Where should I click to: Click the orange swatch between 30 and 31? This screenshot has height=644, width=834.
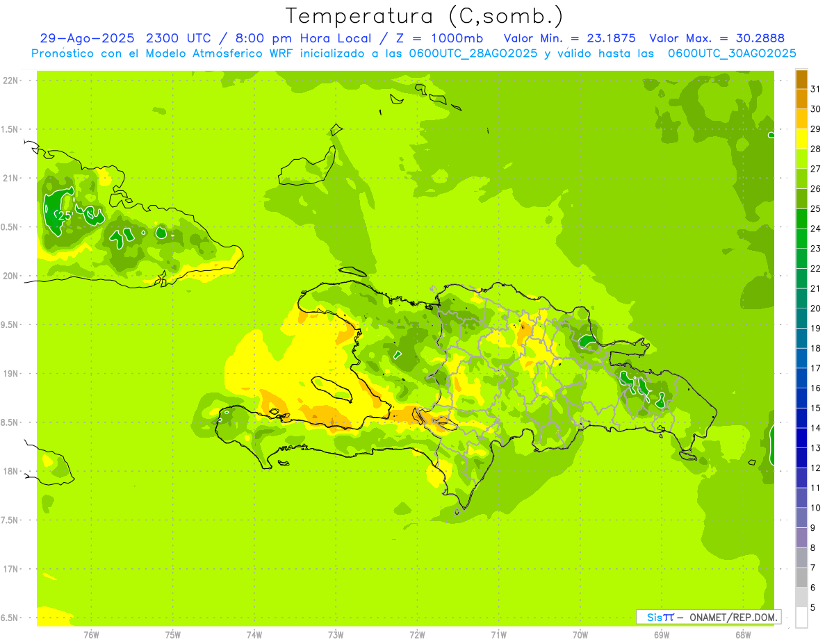(801, 99)
